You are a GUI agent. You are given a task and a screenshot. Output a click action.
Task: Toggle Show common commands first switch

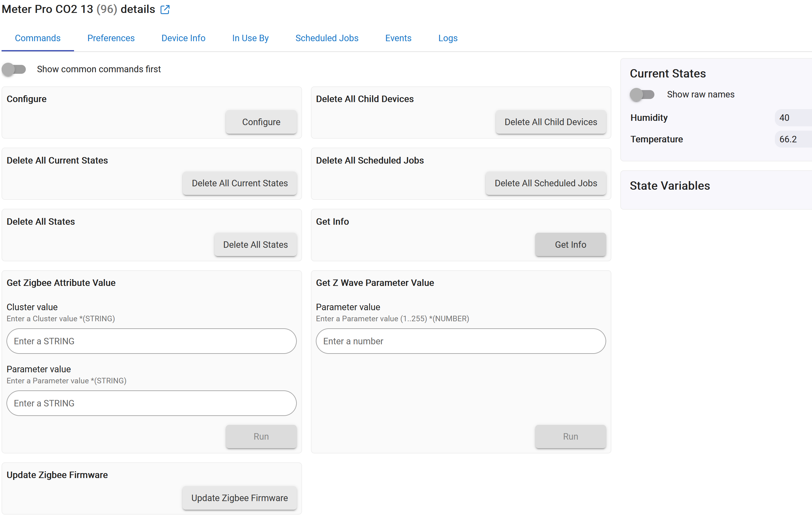[x=14, y=69]
